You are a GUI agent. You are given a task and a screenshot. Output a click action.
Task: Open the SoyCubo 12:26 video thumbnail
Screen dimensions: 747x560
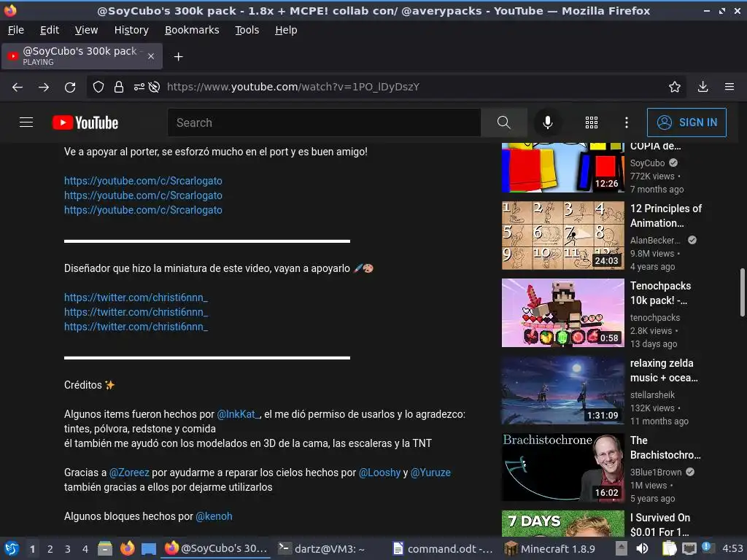562,167
